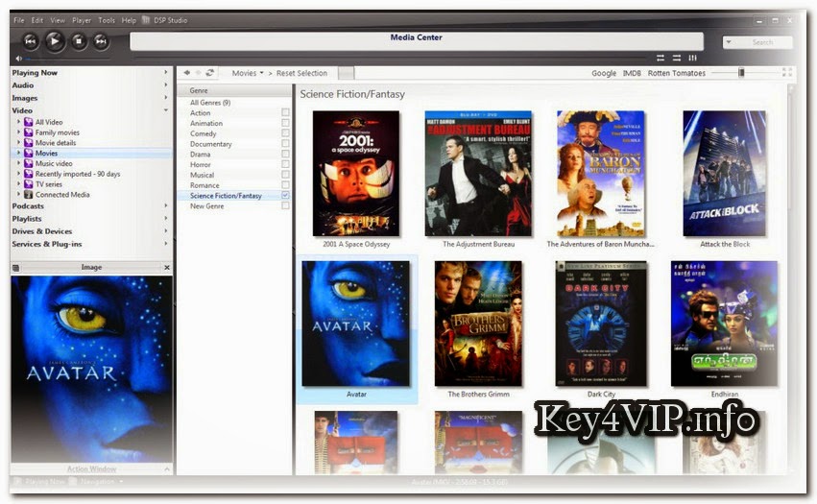Screen dimensions: 817x504
Task: Check the Comedy genre checkbox
Action: point(285,133)
